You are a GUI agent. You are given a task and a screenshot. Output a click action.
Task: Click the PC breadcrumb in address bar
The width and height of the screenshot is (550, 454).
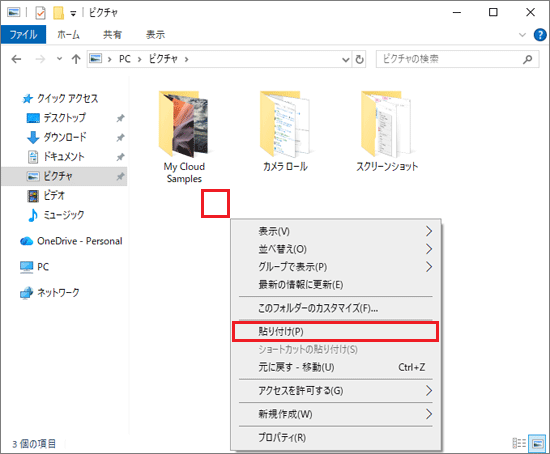[125, 59]
